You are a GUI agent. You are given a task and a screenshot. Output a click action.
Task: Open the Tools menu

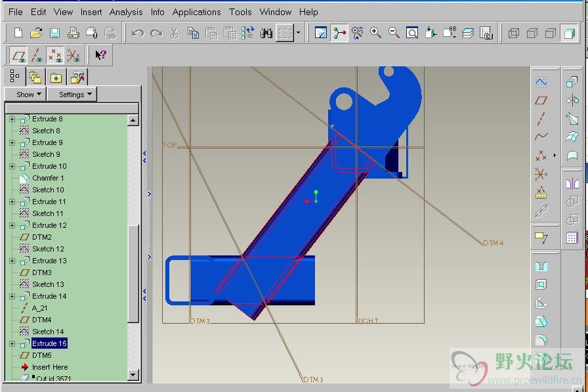240,12
